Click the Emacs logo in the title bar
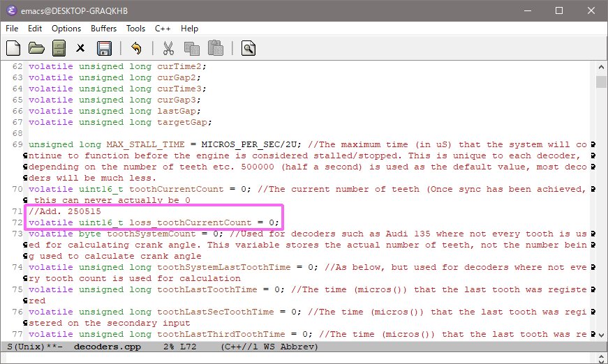This screenshot has height=364, width=608. pos(12,10)
